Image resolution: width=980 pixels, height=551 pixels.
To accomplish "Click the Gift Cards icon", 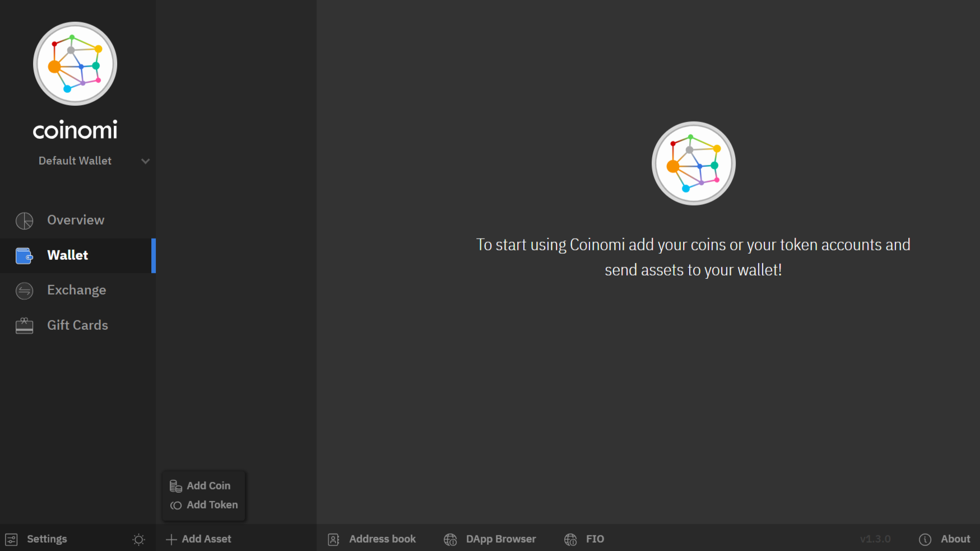I will [24, 325].
